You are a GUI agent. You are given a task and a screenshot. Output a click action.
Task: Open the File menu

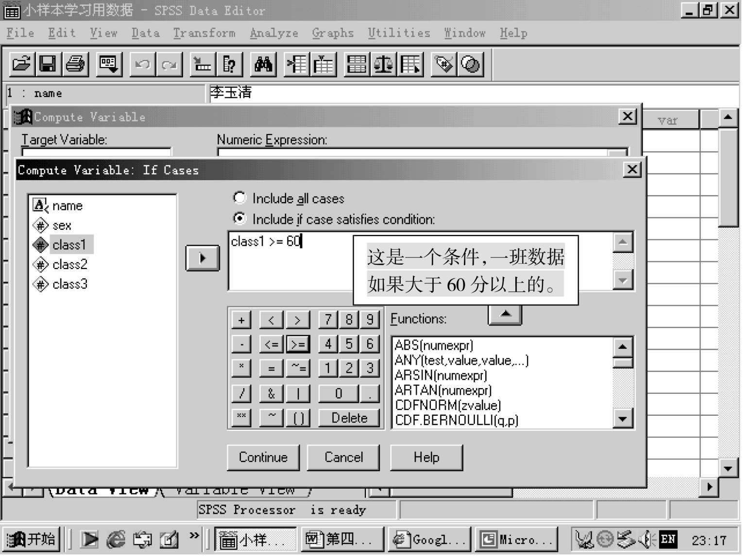point(20,33)
